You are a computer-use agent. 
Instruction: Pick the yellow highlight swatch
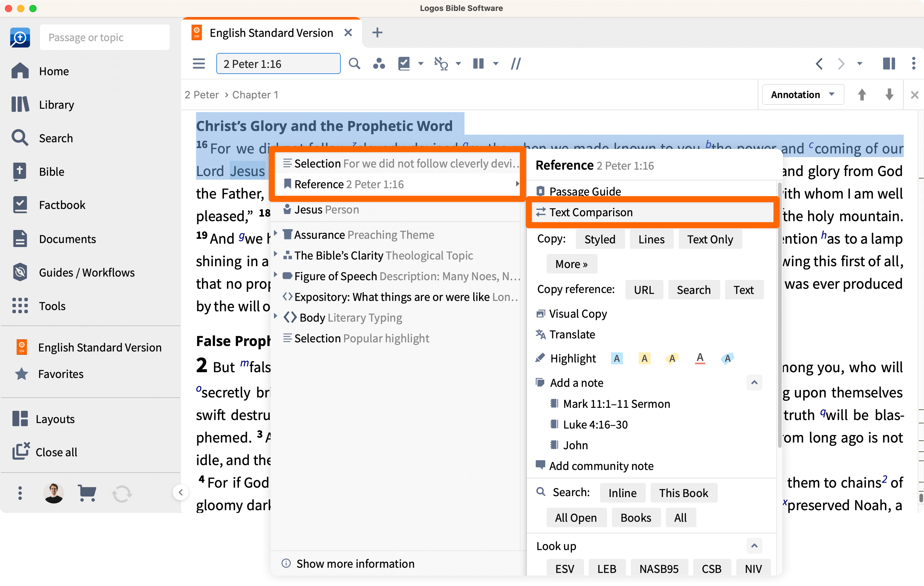644,358
